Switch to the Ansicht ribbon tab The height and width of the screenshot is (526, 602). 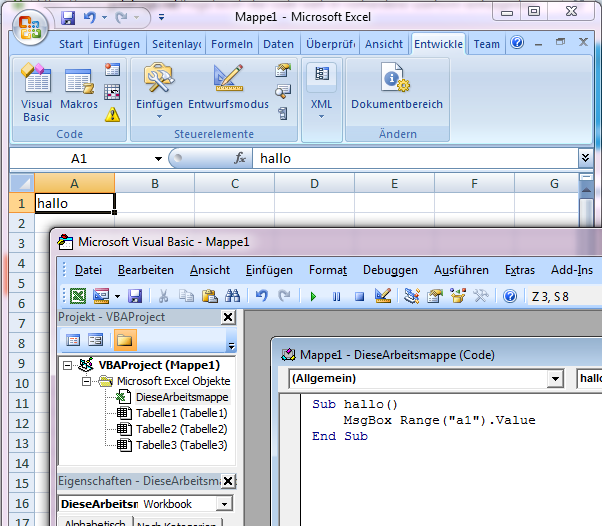coord(384,44)
